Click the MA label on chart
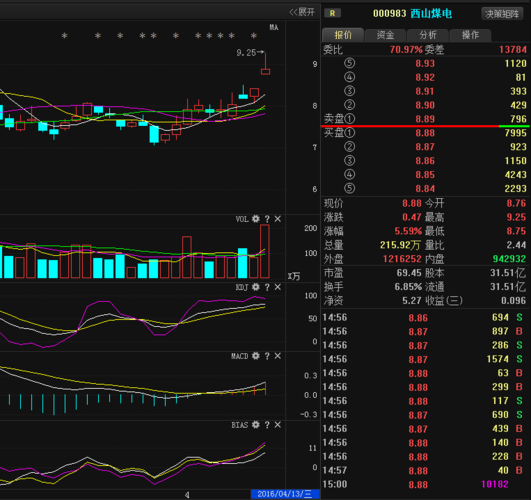Viewport: 531px width, 500px height. (x=274, y=27)
